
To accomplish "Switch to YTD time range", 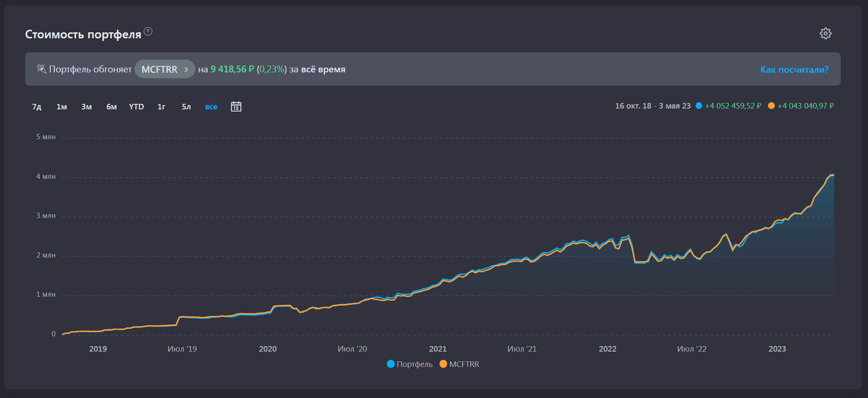I will click(x=137, y=107).
